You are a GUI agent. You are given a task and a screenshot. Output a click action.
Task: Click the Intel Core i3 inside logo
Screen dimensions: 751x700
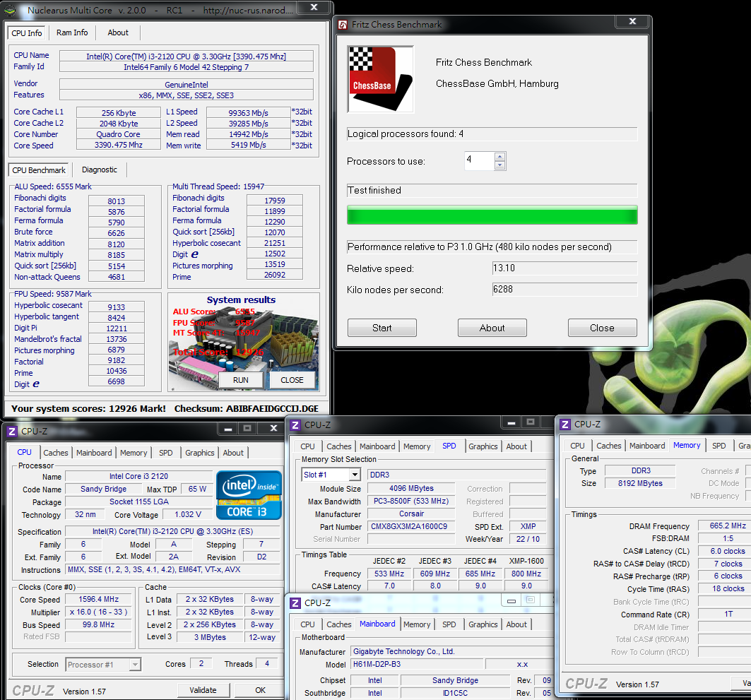point(249,495)
